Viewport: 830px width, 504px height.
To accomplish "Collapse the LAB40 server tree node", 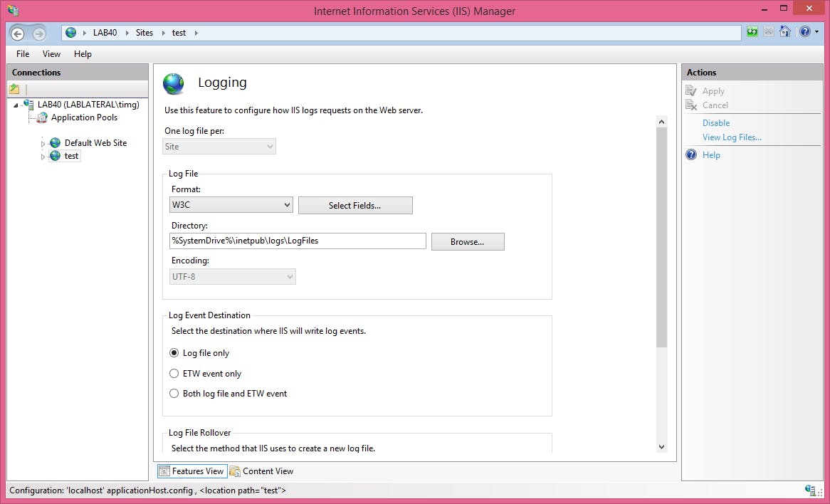I will 16,105.
